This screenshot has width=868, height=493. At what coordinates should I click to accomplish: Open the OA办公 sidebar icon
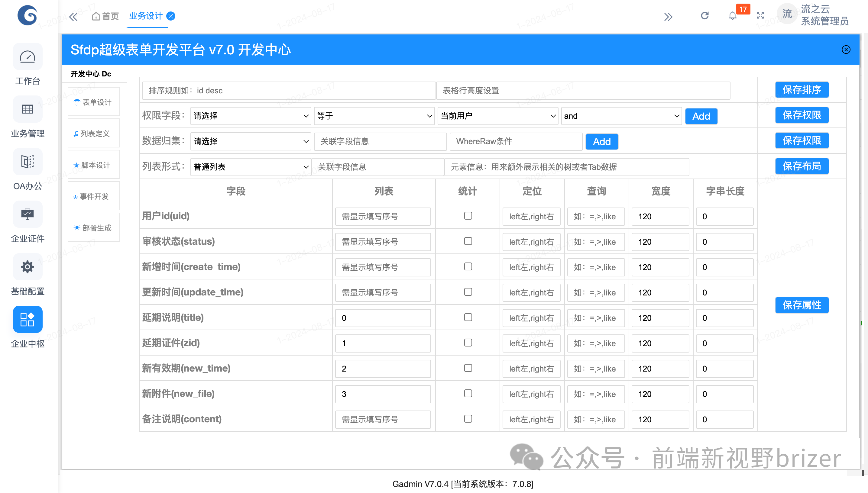(x=28, y=162)
